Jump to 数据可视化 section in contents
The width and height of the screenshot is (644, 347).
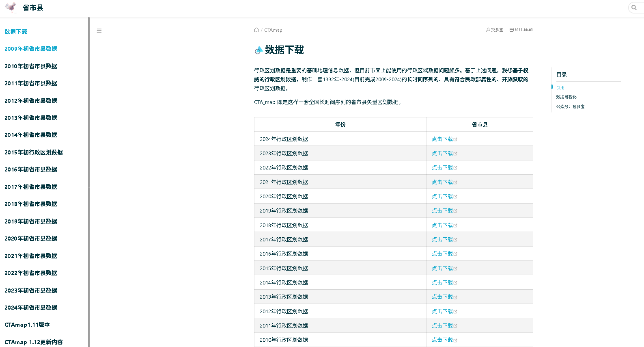[x=566, y=97]
